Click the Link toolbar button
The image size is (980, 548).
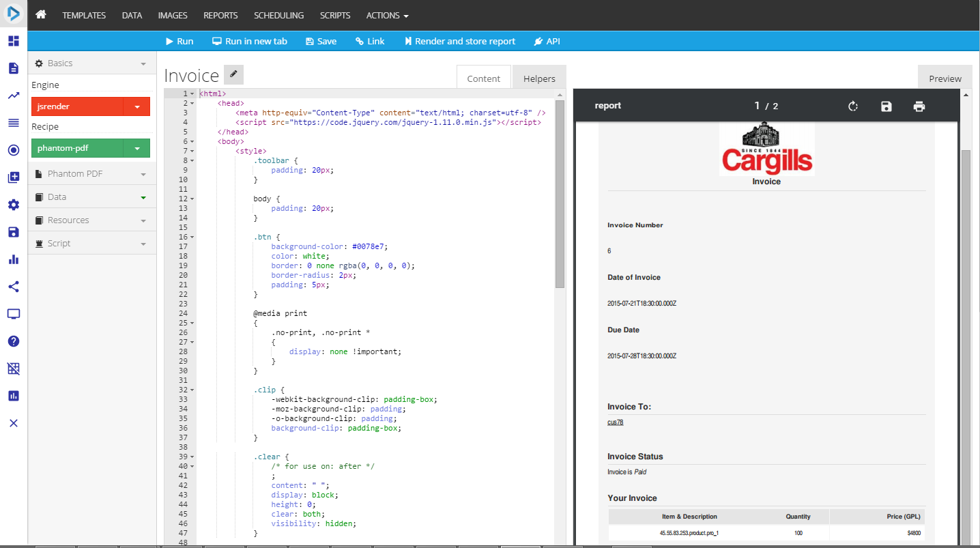(x=371, y=41)
